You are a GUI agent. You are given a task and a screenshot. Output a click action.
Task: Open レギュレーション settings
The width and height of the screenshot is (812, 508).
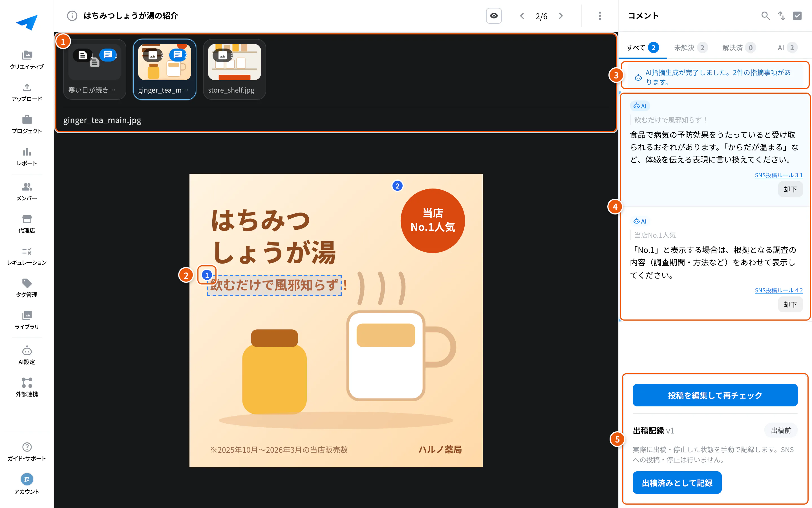27,256
